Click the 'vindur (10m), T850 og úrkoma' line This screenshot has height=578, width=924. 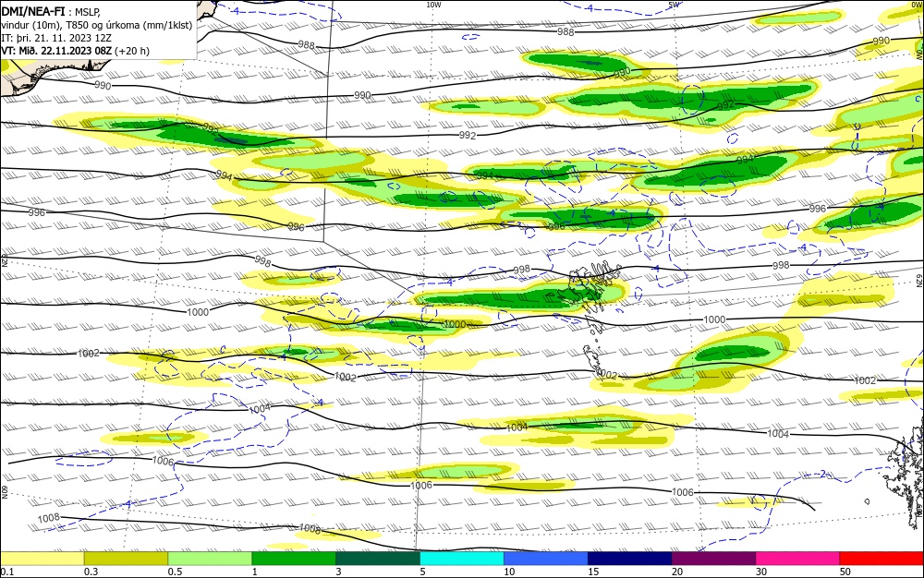point(97,25)
